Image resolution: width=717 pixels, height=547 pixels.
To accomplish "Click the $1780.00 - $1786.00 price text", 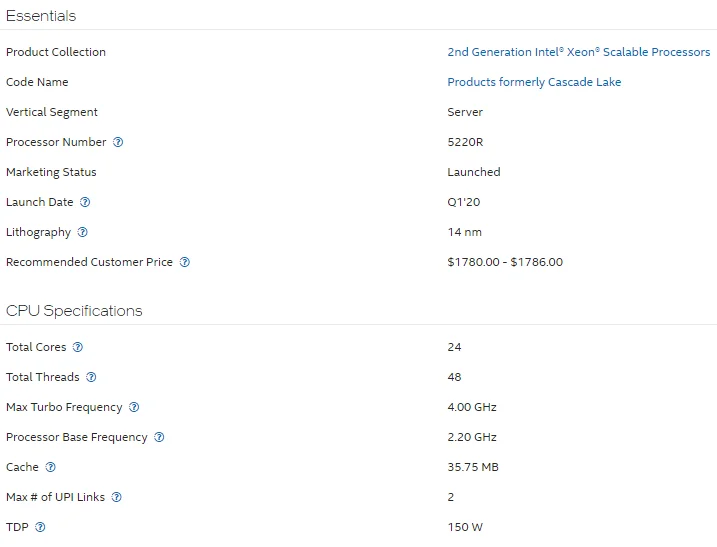I will tap(505, 262).
